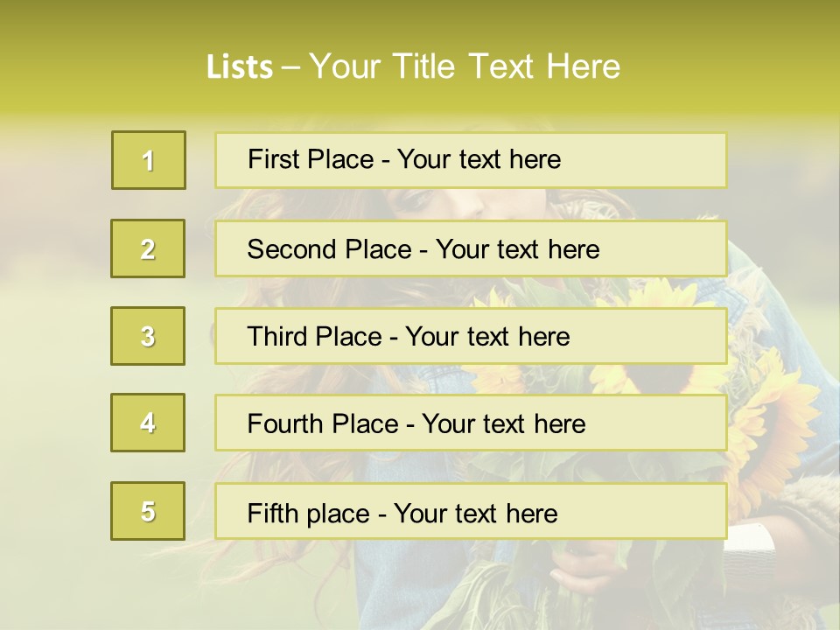Select the number 2 square

pyautogui.click(x=148, y=248)
